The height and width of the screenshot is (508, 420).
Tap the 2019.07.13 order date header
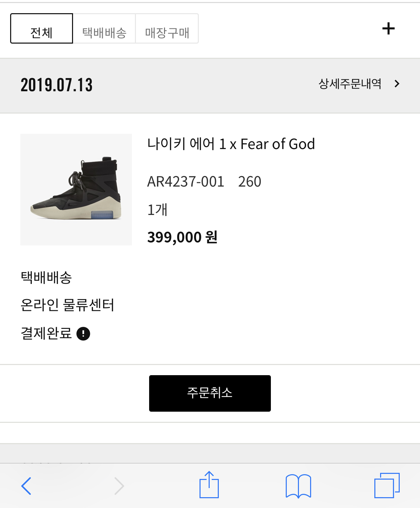[56, 85]
